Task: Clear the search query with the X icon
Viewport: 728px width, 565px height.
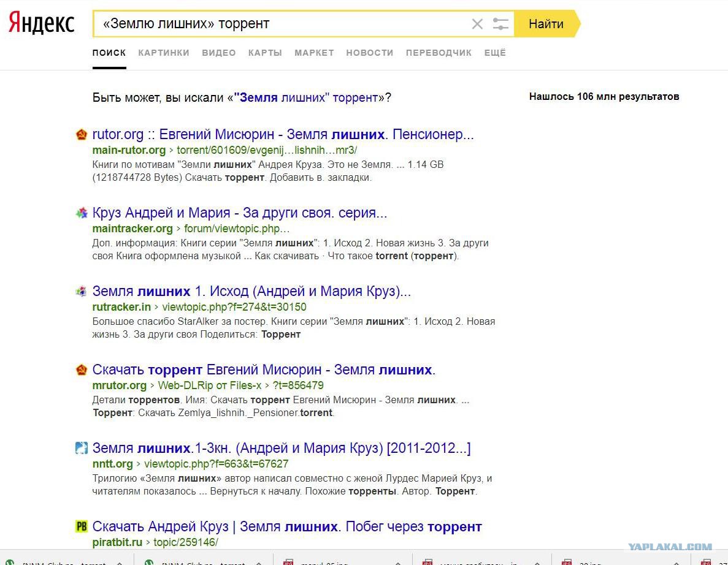Action: pos(477,24)
